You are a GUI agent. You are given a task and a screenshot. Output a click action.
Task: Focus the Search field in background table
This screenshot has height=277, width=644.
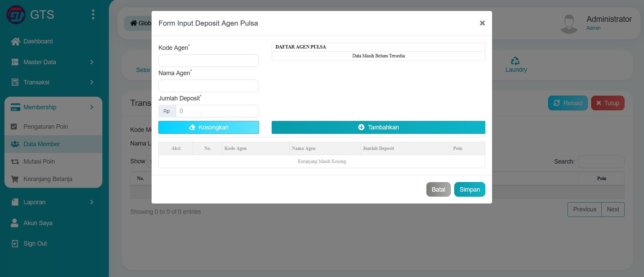click(601, 162)
